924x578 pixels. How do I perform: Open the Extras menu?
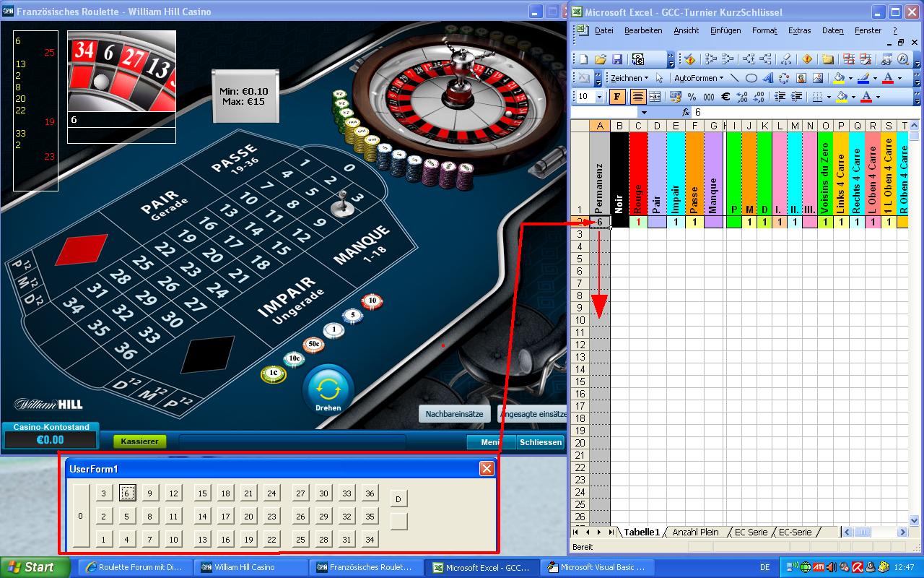[x=799, y=30]
